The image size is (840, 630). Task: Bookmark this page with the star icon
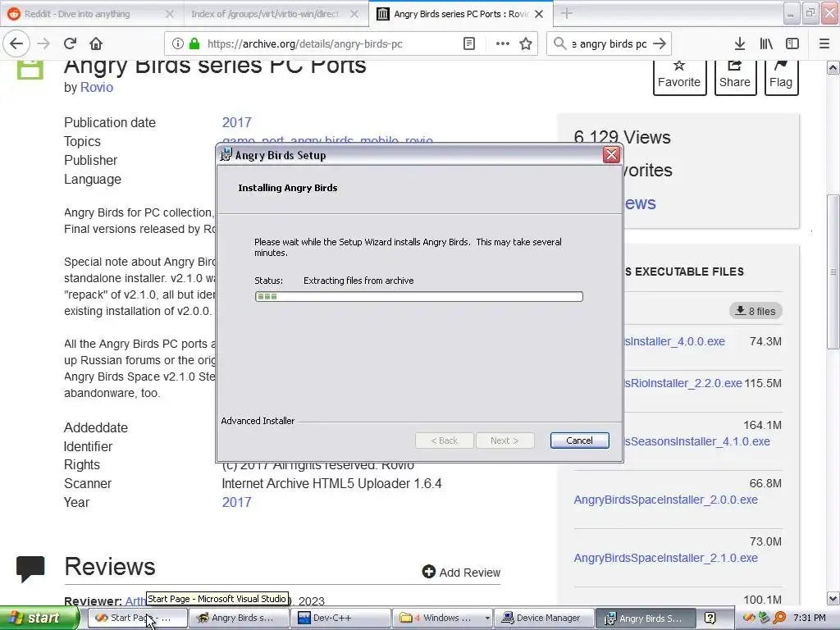tap(526, 44)
